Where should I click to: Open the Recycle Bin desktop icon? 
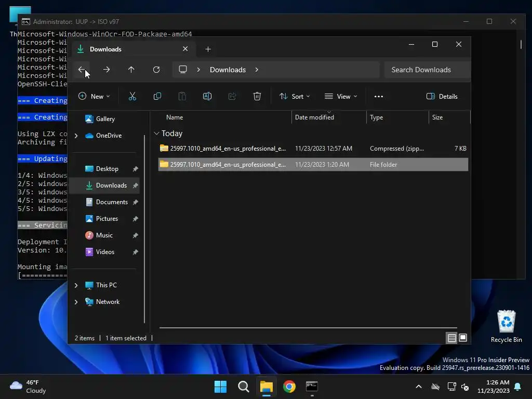coord(506,326)
